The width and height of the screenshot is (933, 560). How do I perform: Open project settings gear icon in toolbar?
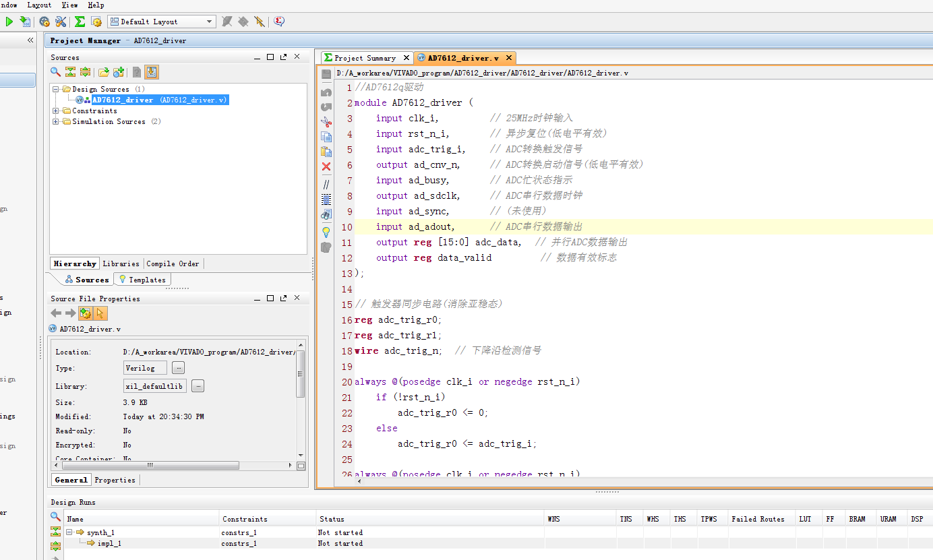[44, 22]
